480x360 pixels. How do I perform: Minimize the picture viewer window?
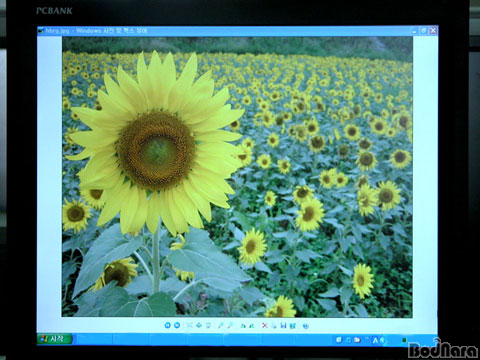(414, 31)
